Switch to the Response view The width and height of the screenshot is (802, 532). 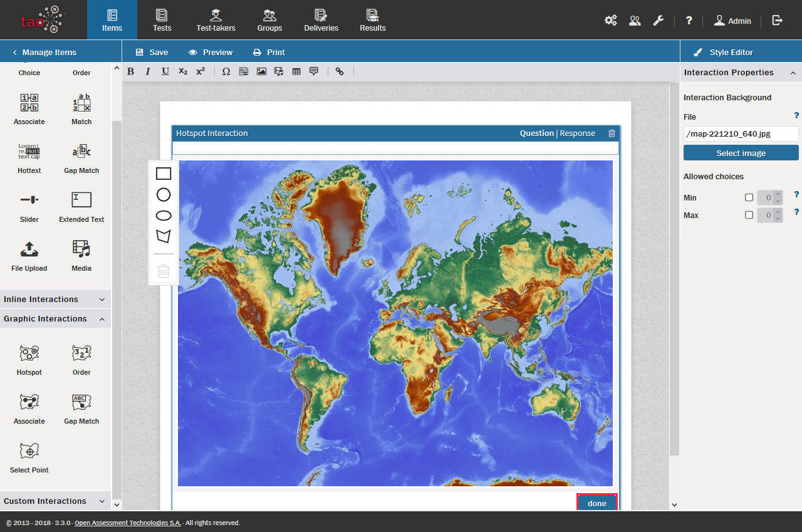coord(577,133)
